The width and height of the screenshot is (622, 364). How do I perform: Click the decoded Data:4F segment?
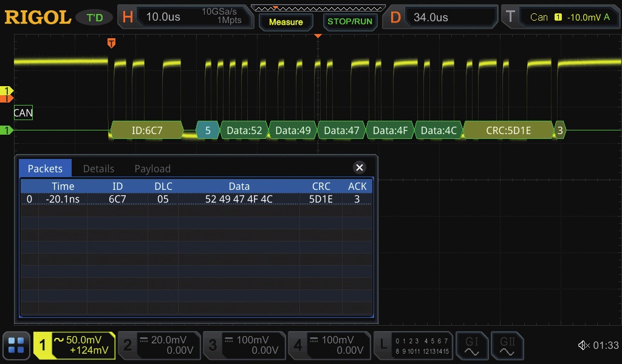point(390,130)
